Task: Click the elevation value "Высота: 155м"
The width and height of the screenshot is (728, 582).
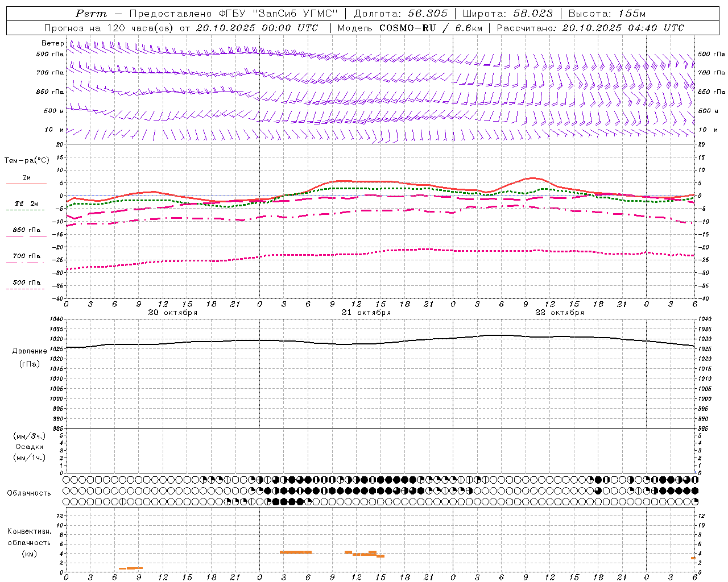Action: [607, 14]
